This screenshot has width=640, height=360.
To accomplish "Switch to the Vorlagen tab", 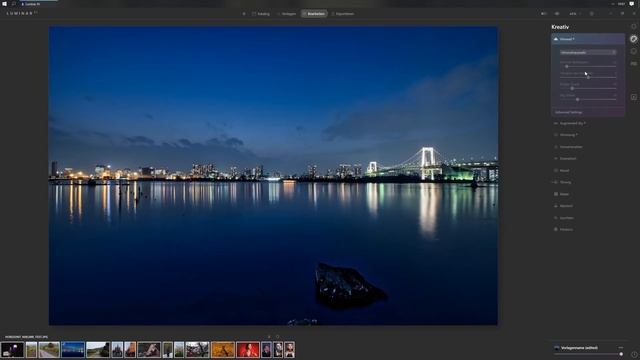I will 287,14.
